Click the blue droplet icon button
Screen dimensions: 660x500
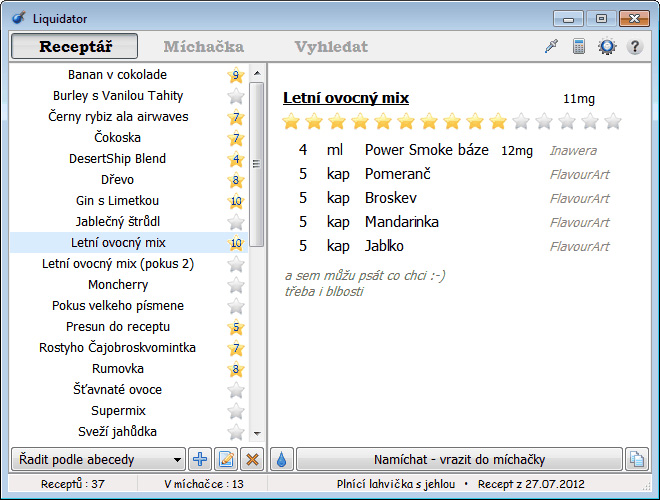(282, 459)
